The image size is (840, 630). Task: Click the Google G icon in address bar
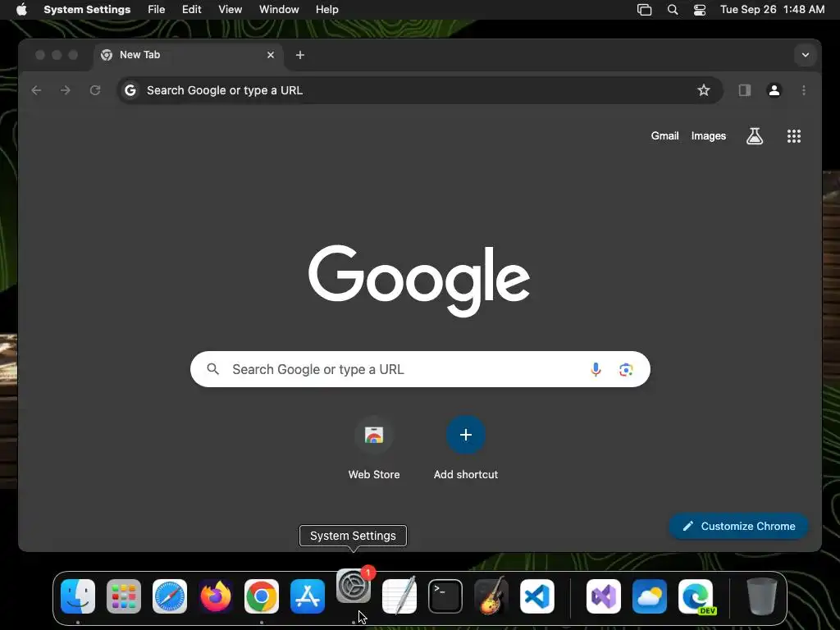[130, 90]
